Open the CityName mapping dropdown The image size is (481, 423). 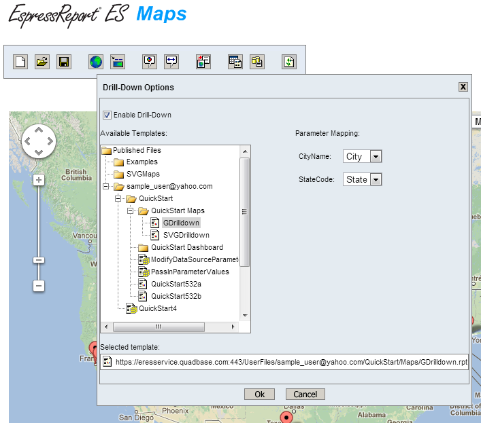[x=376, y=156]
